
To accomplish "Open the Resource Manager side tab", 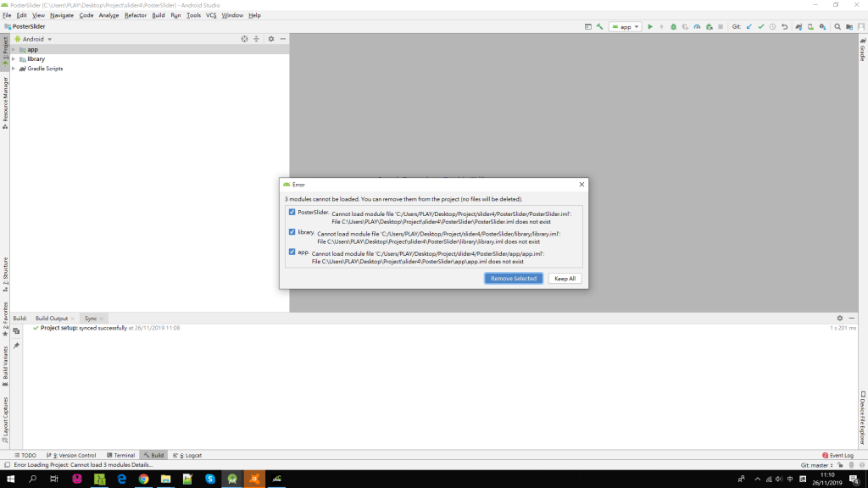I will click(5, 103).
